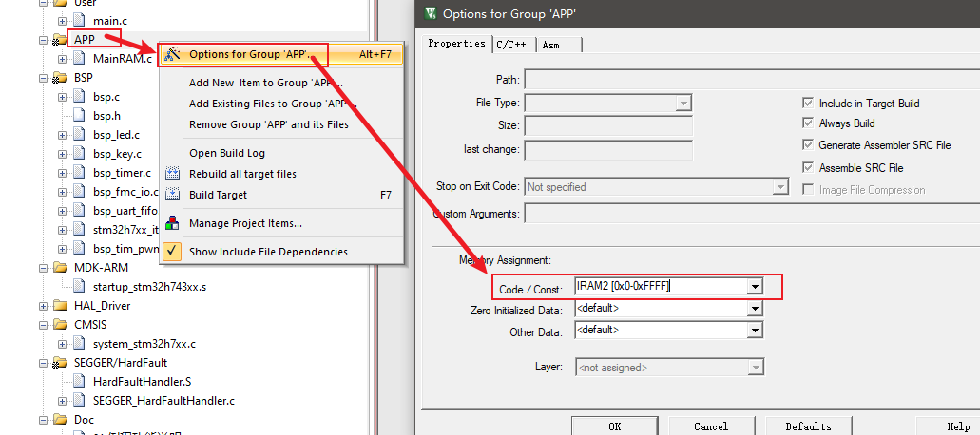980x435 pixels.
Task: Click the uVision icon in dialog title bar
Action: pos(431,13)
